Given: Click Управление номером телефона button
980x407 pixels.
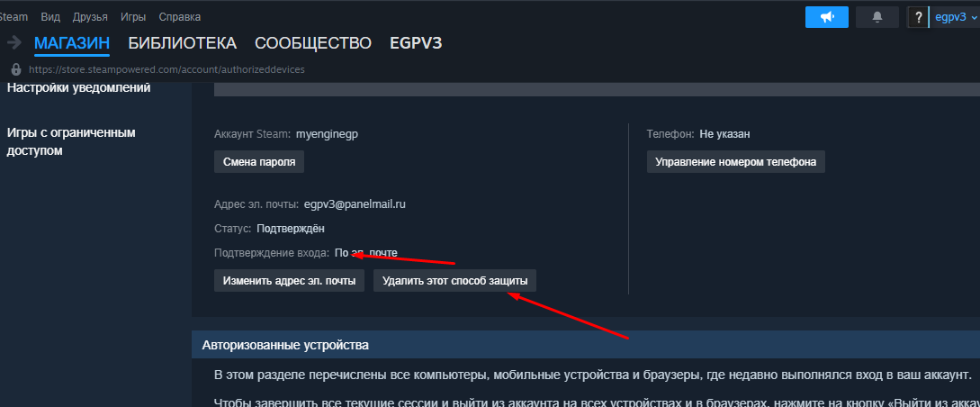Looking at the screenshot, I should 735,162.
